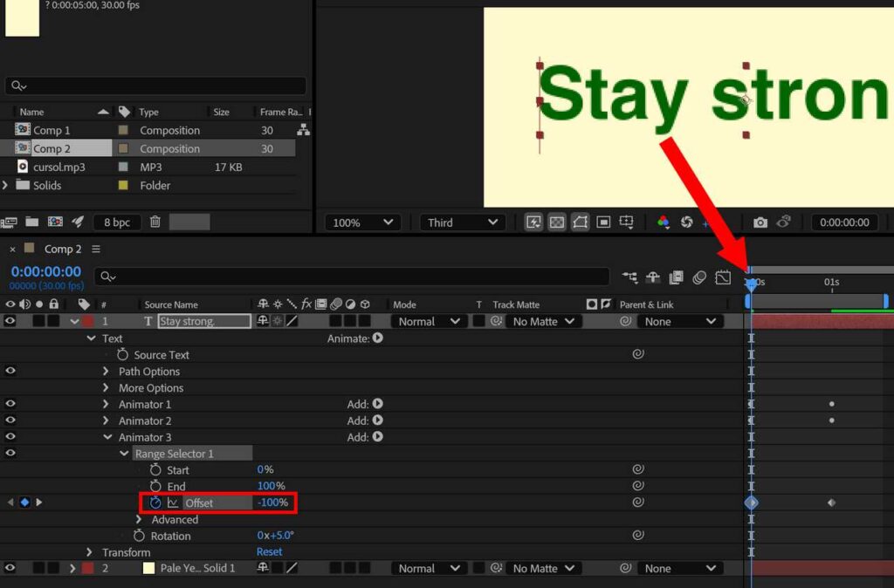Collapse the Stay strong layer twirl

tap(74, 321)
